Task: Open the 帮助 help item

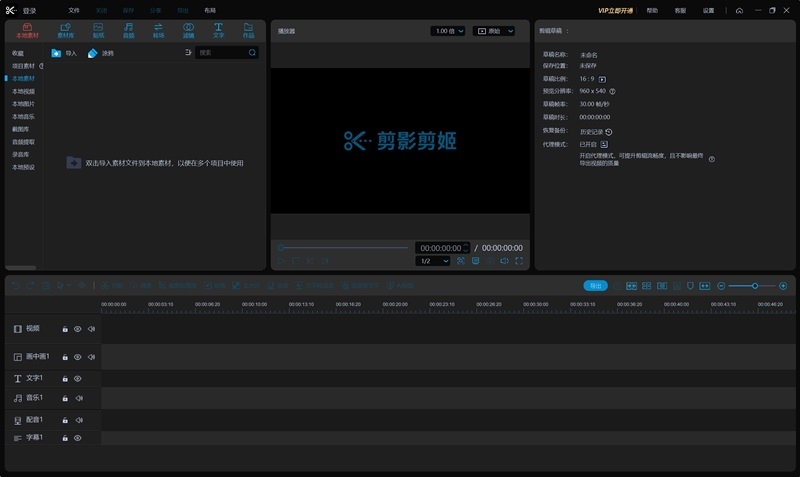Action: pos(652,10)
